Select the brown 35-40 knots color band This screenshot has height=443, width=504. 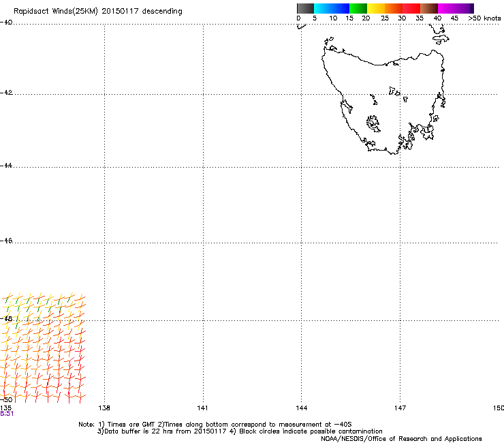tap(429, 8)
